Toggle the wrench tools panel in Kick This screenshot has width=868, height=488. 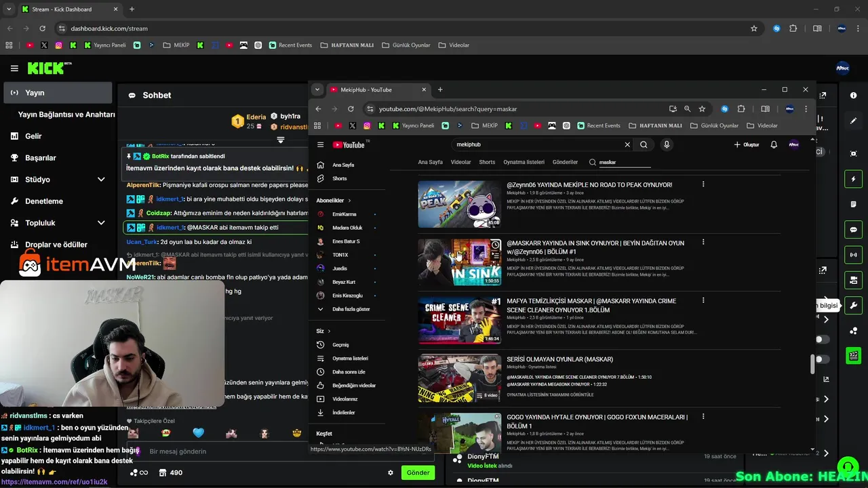(x=854, y=305)
